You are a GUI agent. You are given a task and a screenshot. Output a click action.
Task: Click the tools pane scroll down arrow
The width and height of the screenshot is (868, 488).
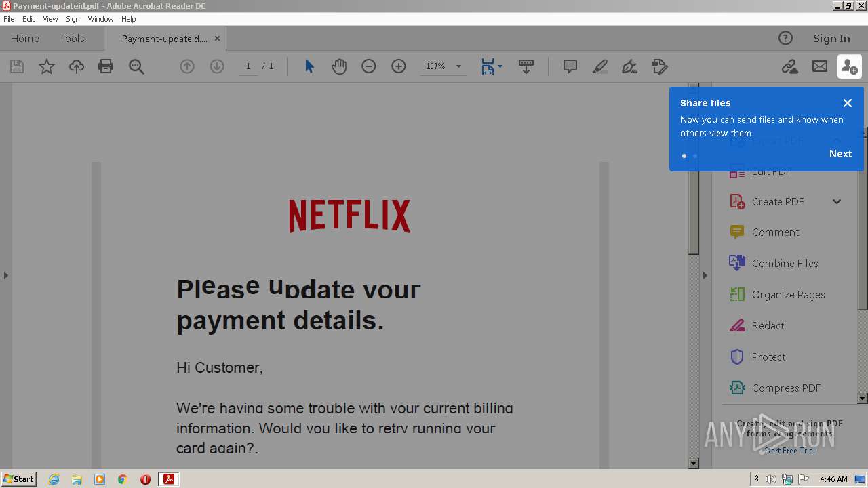tap(863, 399)
